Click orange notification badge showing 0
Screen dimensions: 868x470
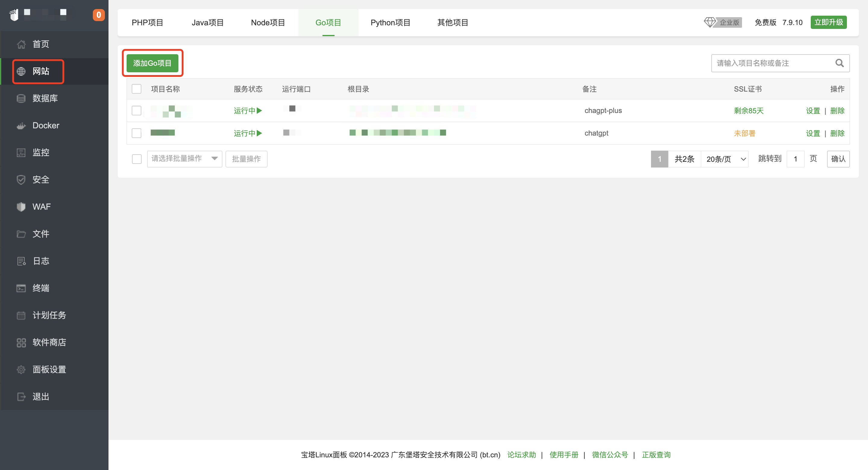[x=98, y=15]
